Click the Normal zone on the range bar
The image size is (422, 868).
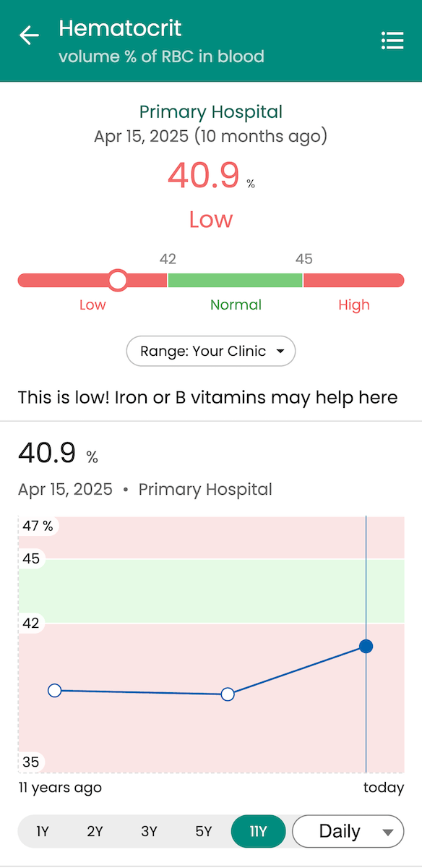tap(236, 280)
